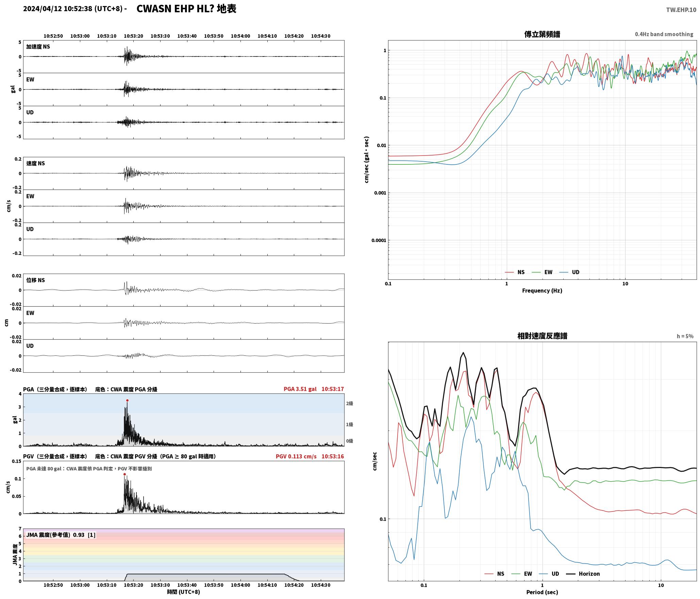The height and width of the screenshot is (599, 700).
Task: Click the 0.4Hz band smoothing note
Action: [664, 34]
